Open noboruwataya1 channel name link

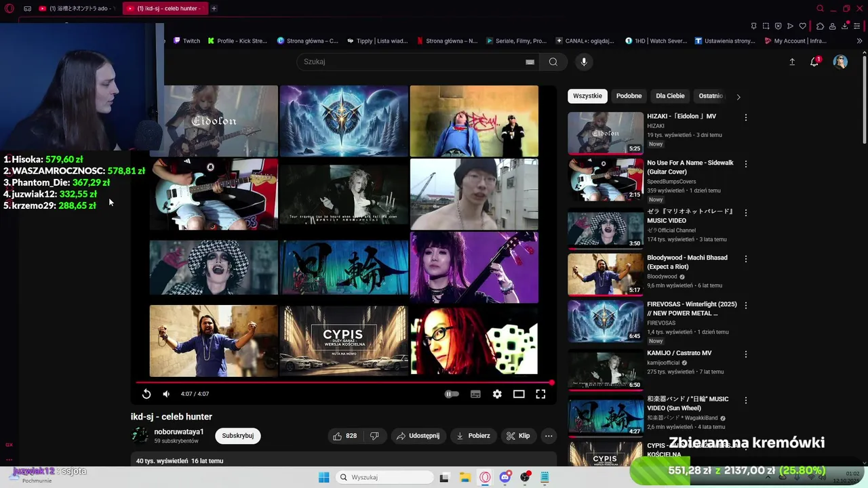178,432
